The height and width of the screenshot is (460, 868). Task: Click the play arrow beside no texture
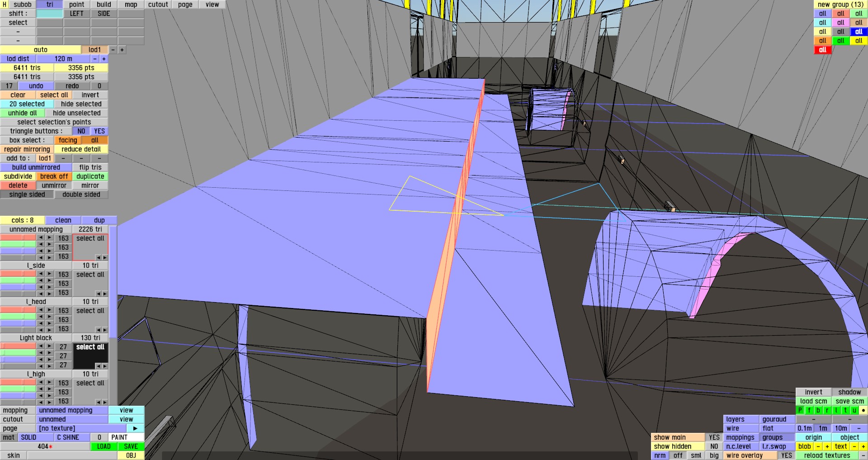click(x=135, y=428)
